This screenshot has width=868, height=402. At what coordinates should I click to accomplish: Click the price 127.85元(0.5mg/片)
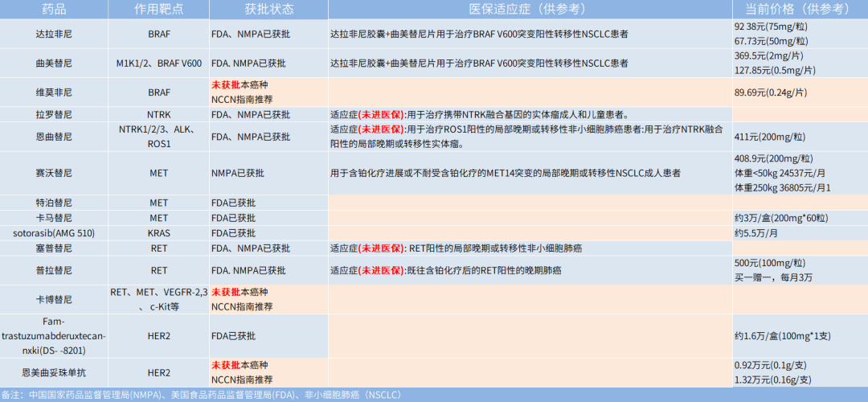775,70
